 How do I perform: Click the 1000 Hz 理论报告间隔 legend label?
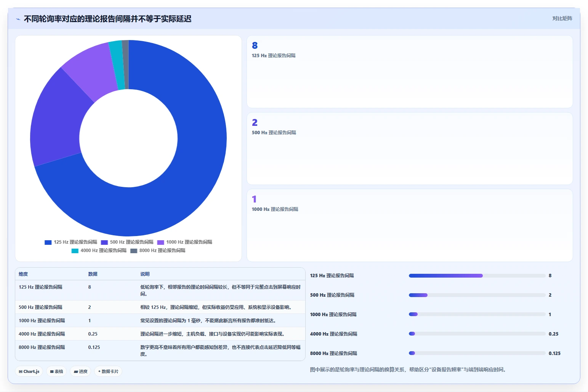189,242
